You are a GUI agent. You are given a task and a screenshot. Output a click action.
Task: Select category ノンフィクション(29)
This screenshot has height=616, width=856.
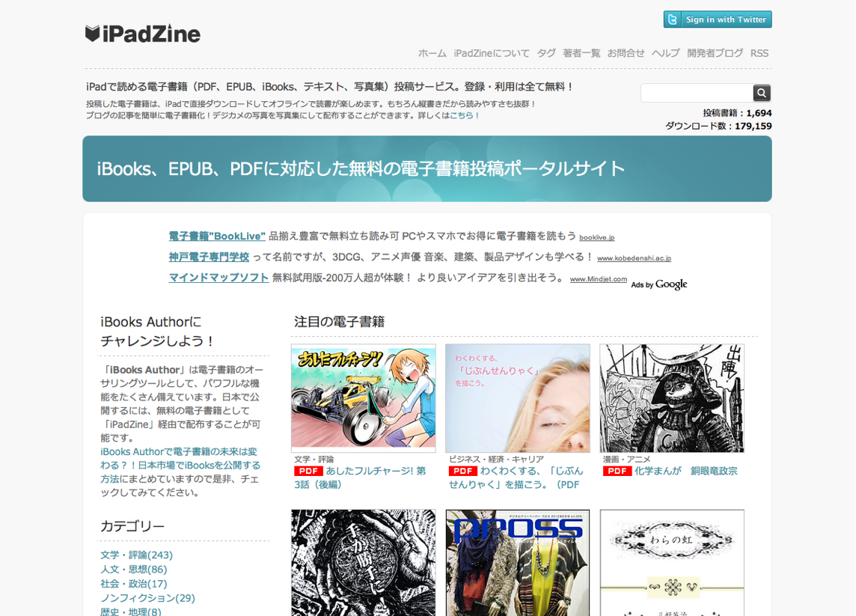tap(147, 598)
